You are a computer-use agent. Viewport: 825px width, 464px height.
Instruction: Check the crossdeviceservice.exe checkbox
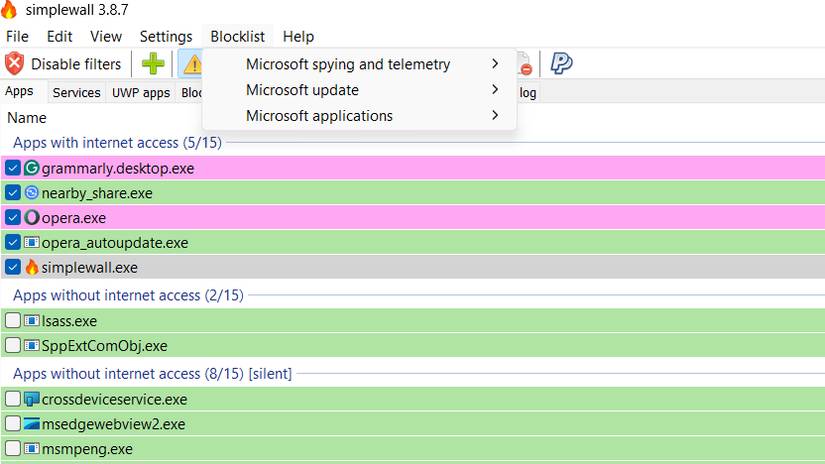click(13, 399)
